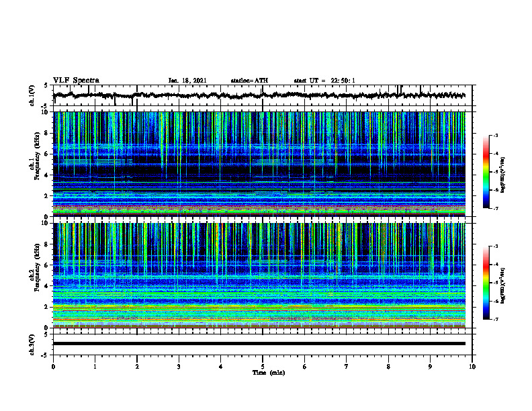The width and height of the screenshot is (532, 411).
Task: Click the time axis tick label "5"
Action: (x=263, y=367)
